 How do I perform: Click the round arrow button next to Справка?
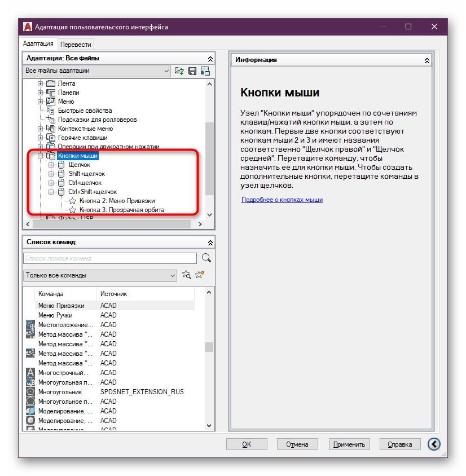[x=434, y=444]
